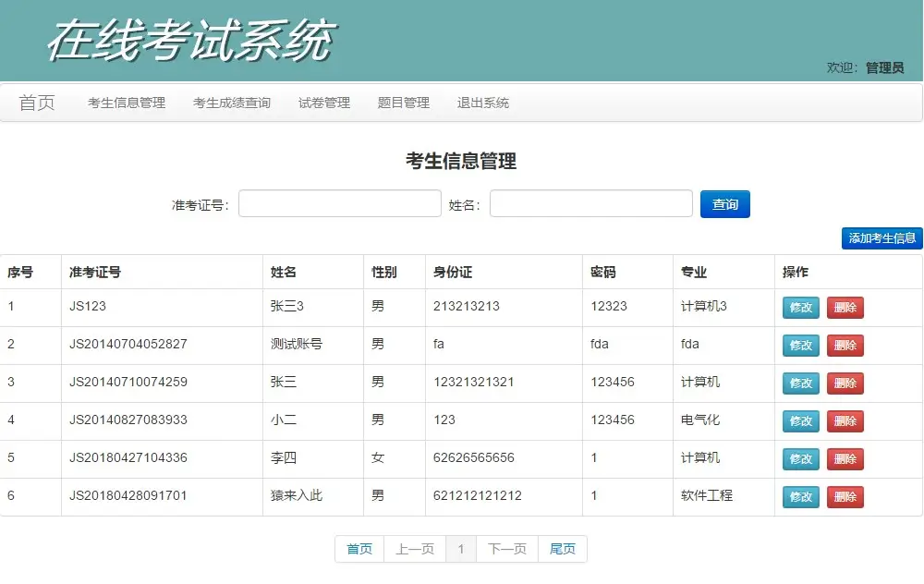Select page 1 in the pagination
924x584 pixels.
point(461,548)
